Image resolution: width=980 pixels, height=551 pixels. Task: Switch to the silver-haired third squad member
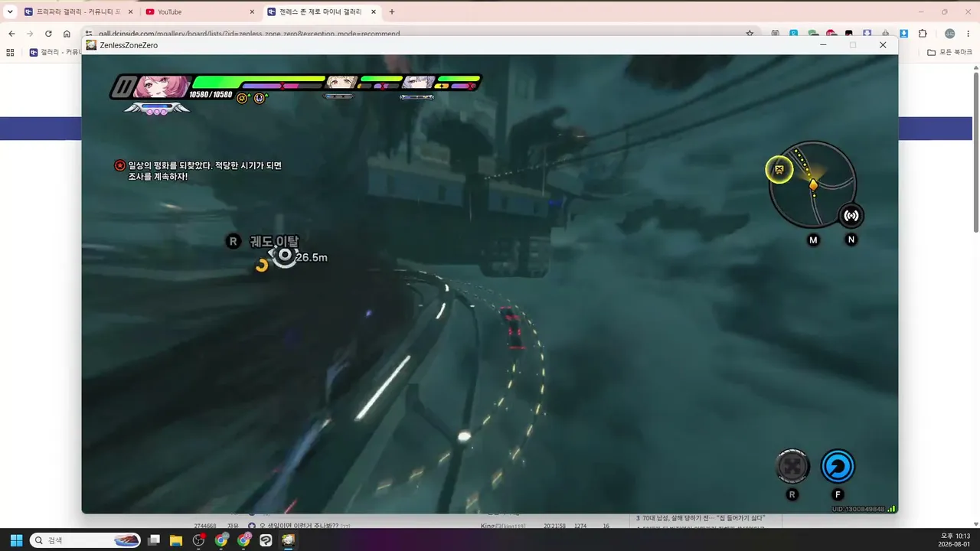(418, 82)
